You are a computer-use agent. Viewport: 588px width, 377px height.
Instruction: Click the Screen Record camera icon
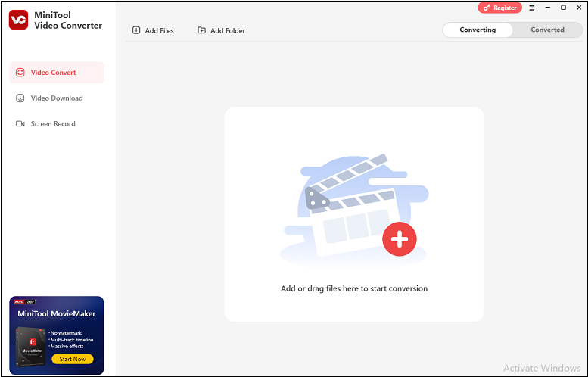[20, 124]
